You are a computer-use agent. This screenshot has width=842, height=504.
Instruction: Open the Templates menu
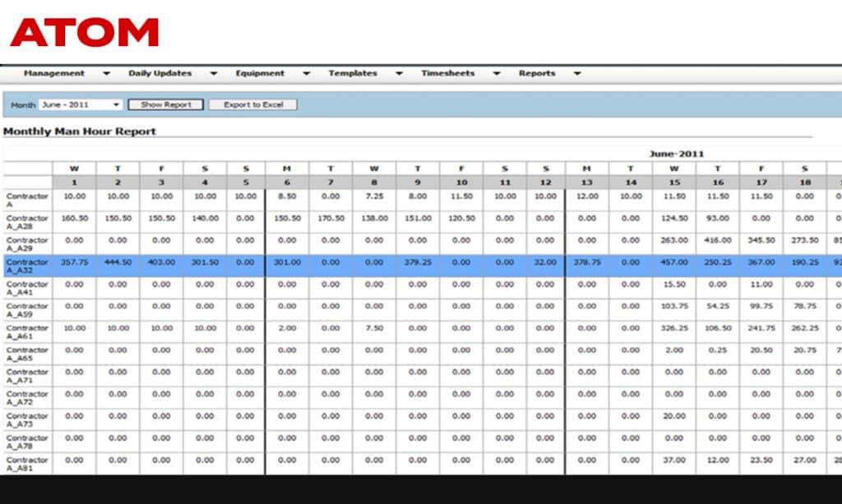[x=353, y=73]
